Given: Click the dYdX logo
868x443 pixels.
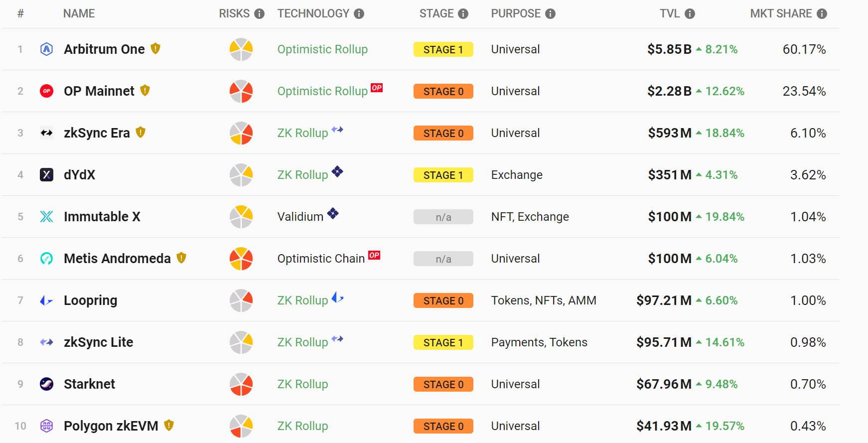Looking at the screenshot, I should (x=47, y=174).
